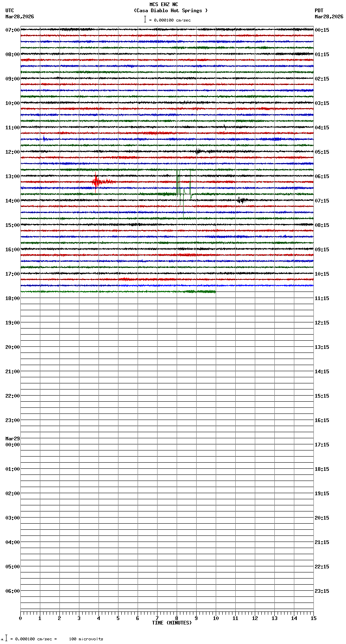Click the 00:15 PDT time label

[322, 30]
